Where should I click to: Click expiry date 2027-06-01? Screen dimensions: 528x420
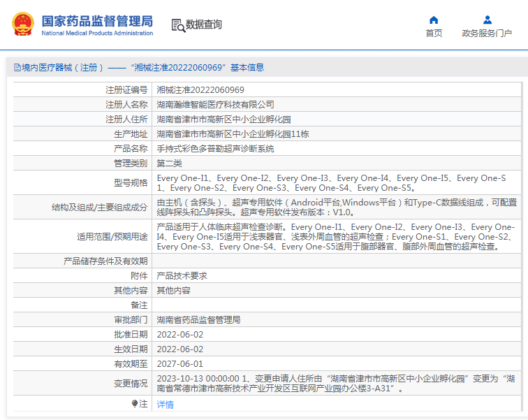[180, 364]
